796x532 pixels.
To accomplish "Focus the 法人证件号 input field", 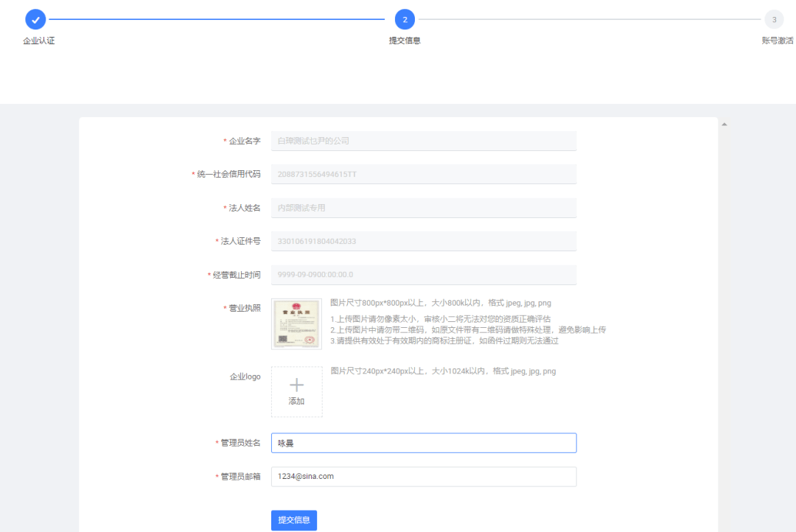I will coord(424,241).
